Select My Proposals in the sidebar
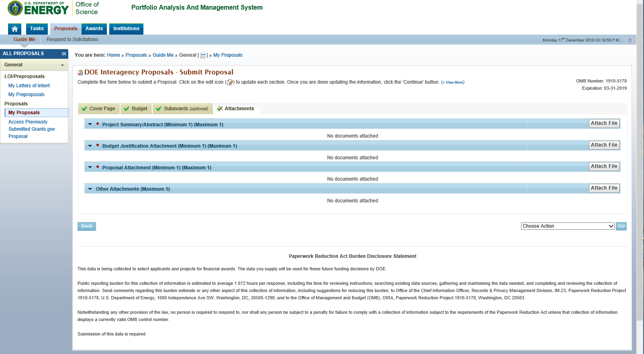This screenshot has width=644, height=354. coord(36,113)
